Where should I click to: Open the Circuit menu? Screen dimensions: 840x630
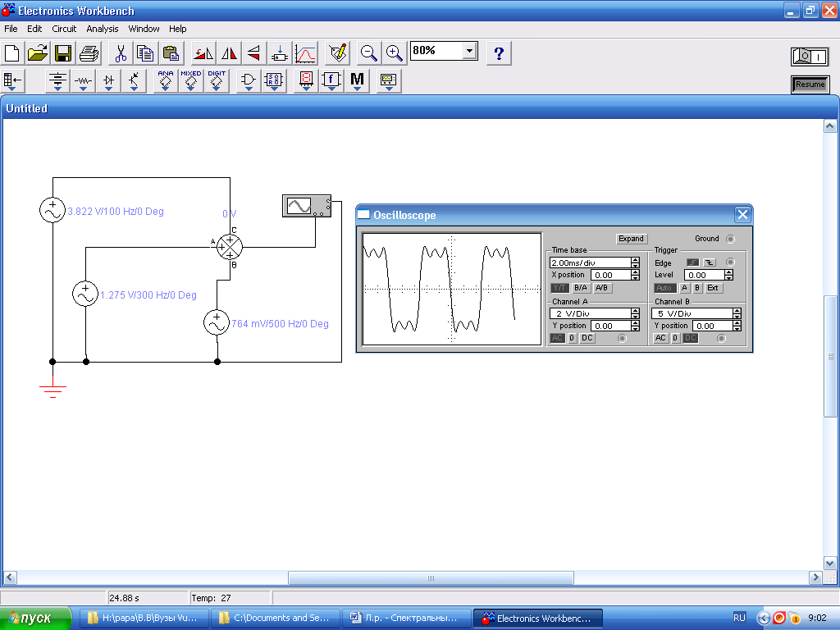pyautogui.click(x=64, y=29)
